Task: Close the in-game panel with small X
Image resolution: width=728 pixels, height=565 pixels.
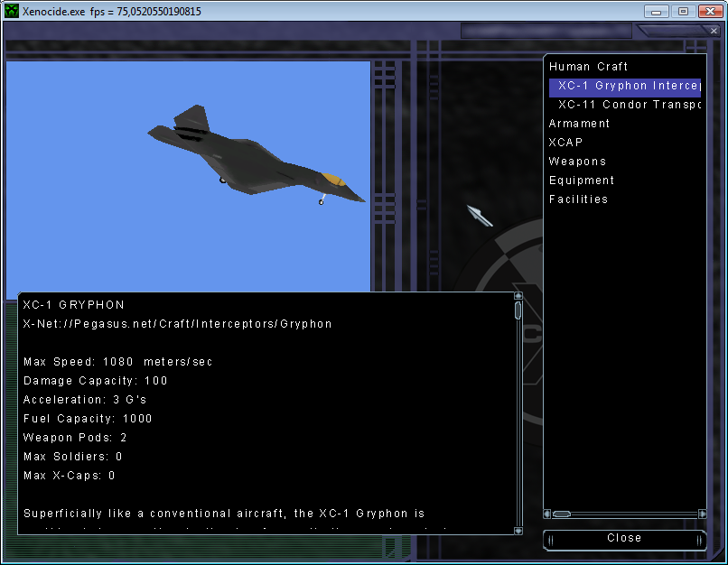Action: coord(714,31)
